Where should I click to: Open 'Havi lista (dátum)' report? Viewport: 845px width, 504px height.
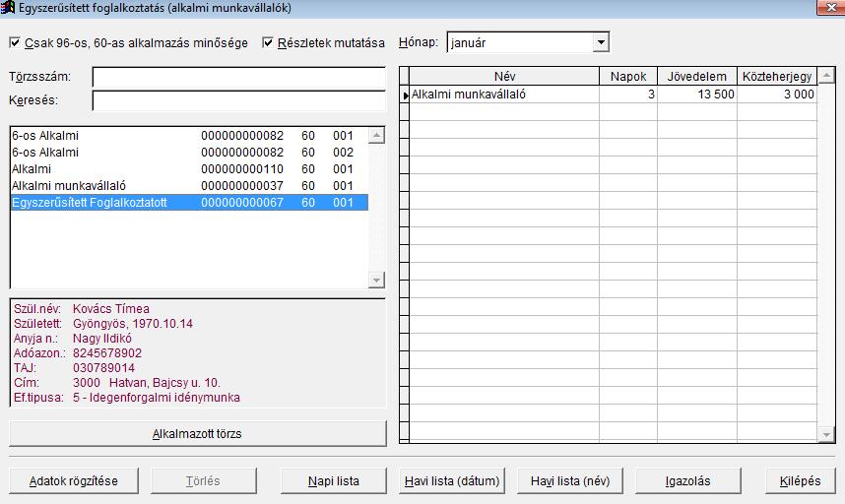point(452,480)
